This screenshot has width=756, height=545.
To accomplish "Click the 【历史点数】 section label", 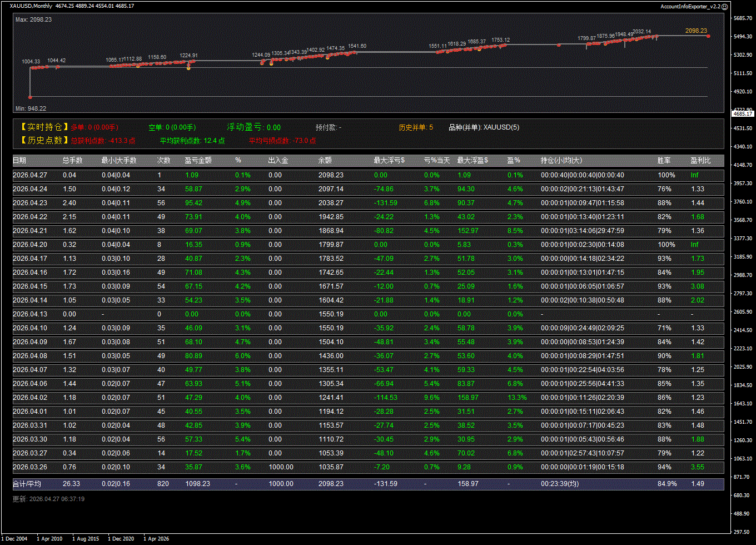I will coord(44,141).
